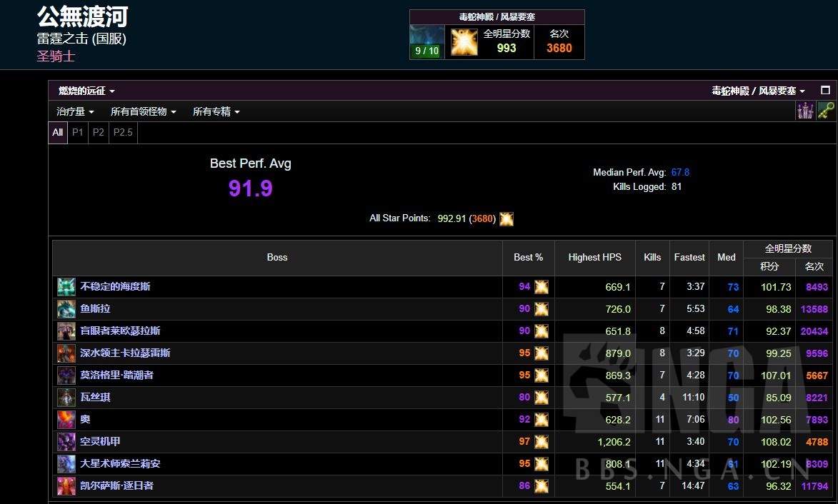The height and width of the screenshot is (504, 838).
Task: Open boss icon for 深水领主卡拉瑟雷斯
Action: pyautogui.click(x=66, y=353)
